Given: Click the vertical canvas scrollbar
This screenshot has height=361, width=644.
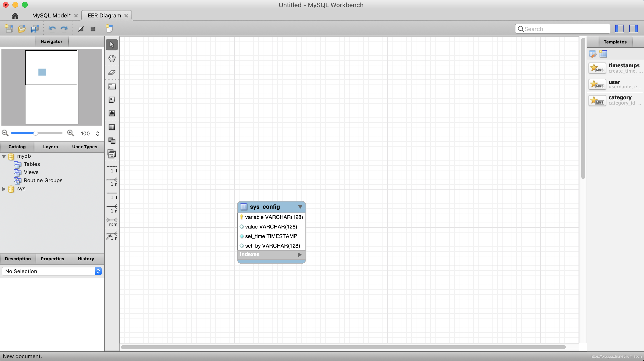Looking at the screenshot, I should [583, 108].
